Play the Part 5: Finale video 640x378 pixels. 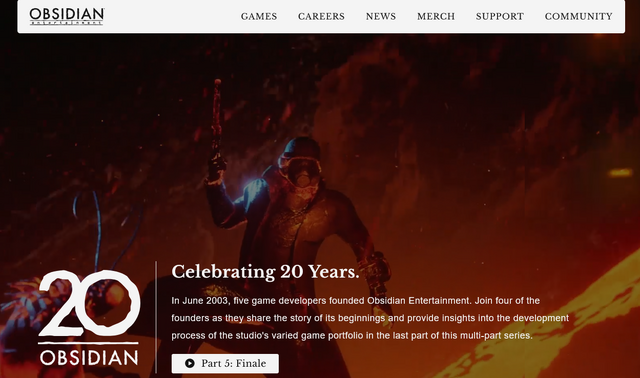coord(225,363)
